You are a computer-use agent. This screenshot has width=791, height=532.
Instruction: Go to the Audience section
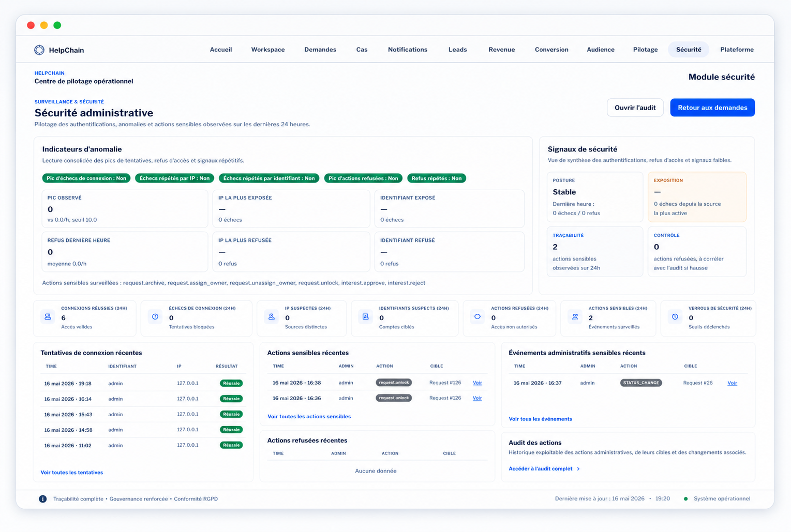(x=601, y=50)
